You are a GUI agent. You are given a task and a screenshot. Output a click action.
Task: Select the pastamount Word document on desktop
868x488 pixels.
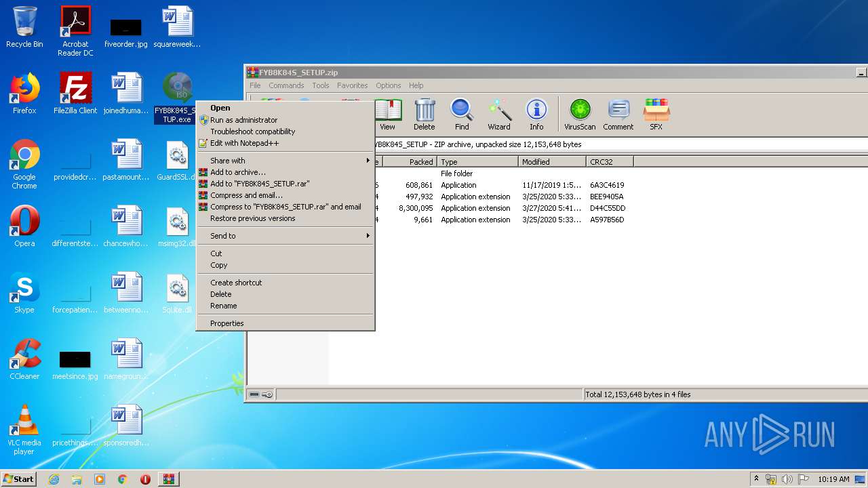pos(126,160)
